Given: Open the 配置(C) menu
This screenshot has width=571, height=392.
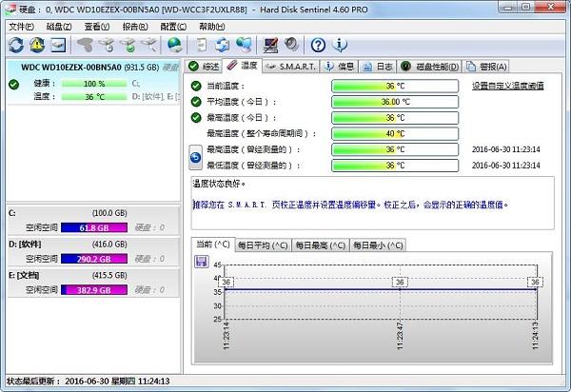Looking at the screenshot, I should tap(173, 27).
